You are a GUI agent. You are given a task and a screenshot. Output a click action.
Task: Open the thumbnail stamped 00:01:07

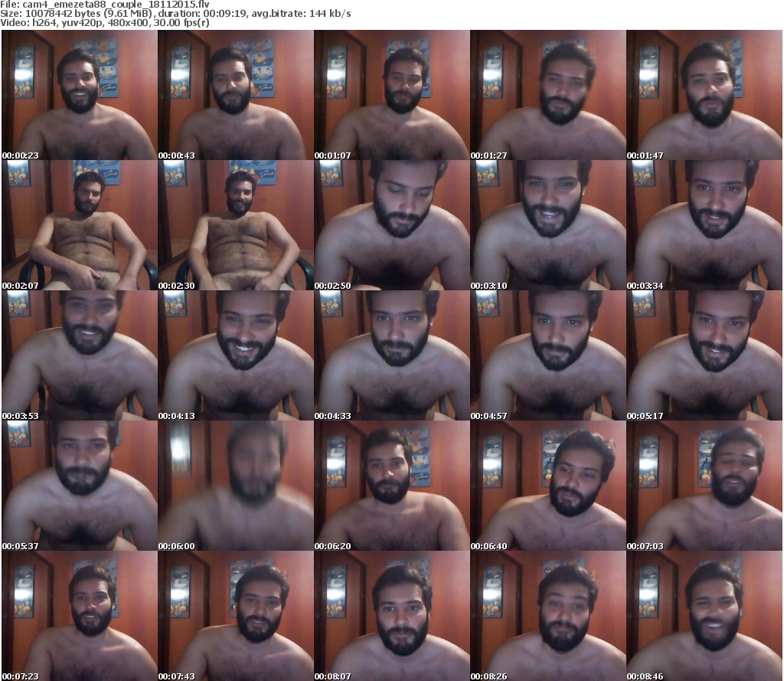coord(392,95)
